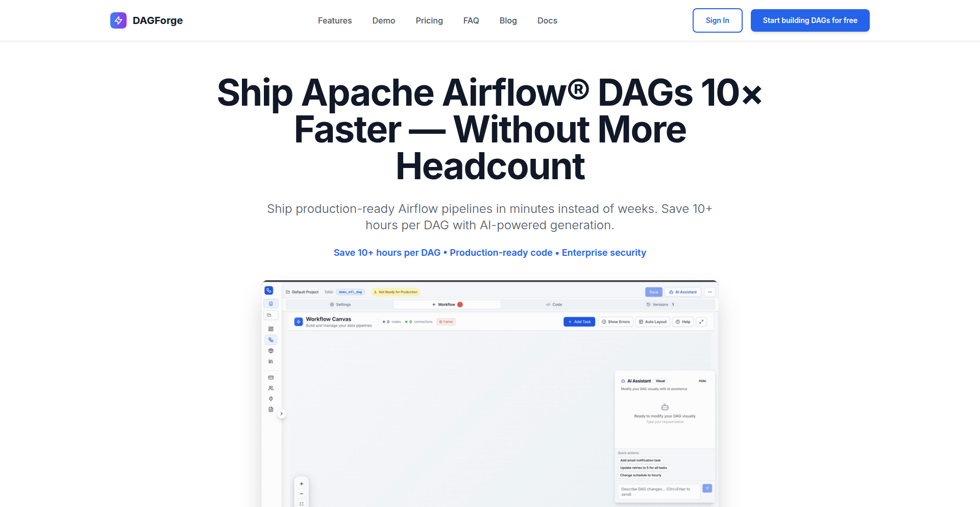Open the demo_et1_dag DAG selector

coord(350,292)
